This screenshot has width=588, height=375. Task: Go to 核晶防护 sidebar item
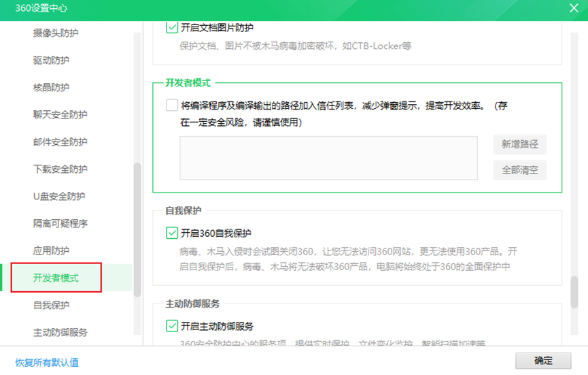click(x=51, y=87)
